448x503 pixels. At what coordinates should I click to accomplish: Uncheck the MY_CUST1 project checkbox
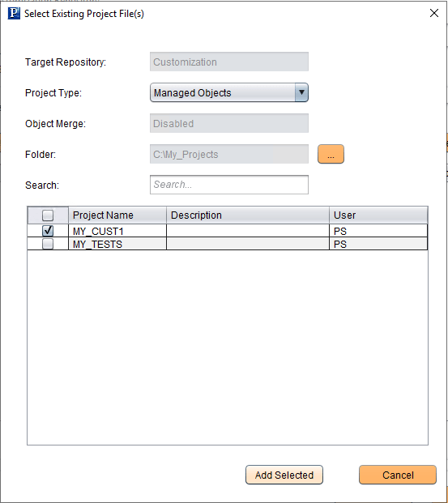coord(48,231)
